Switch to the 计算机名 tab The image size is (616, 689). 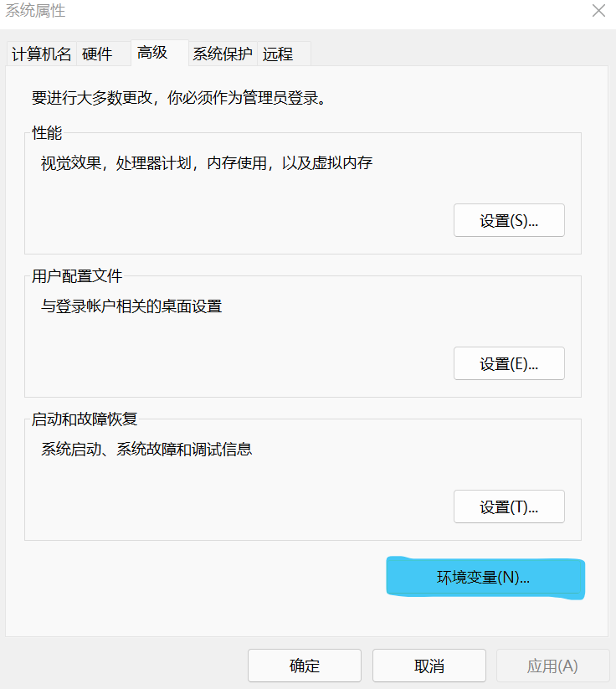pyautogui.click(x=42, y=54)
